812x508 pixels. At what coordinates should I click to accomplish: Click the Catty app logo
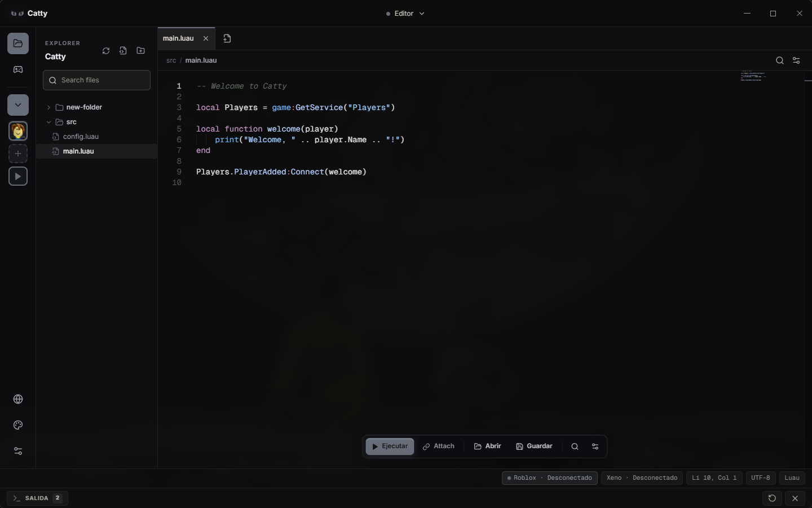coord(17,14)
